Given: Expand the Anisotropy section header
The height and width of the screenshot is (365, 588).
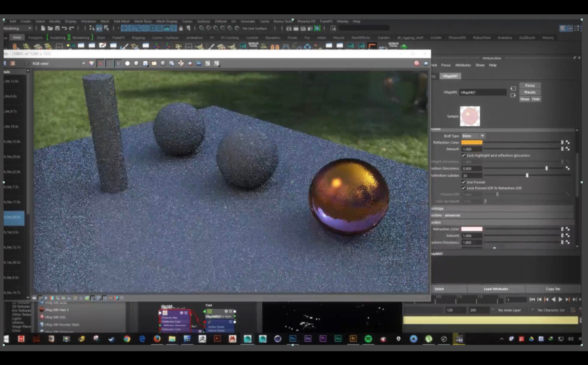Looking at the screenshot, I should point(502,209).
